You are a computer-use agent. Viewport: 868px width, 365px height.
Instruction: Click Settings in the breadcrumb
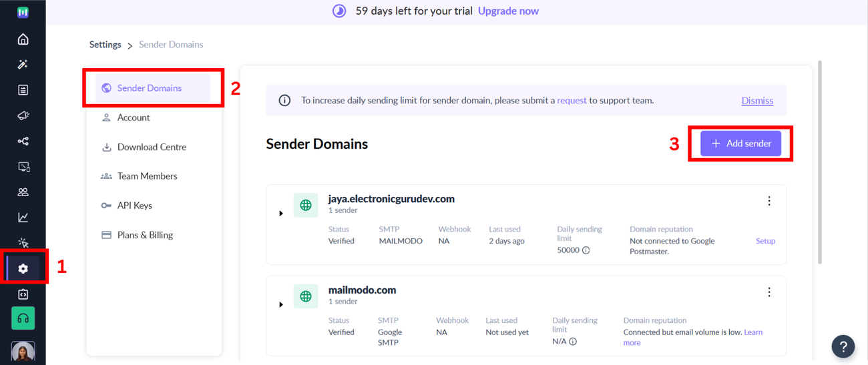tap(105, 45)
